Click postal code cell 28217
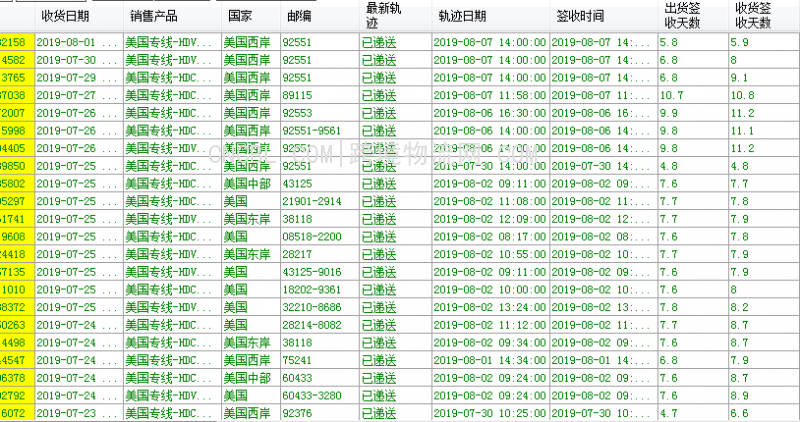Viewport: 800px width, 422px height. pos(319,254)
